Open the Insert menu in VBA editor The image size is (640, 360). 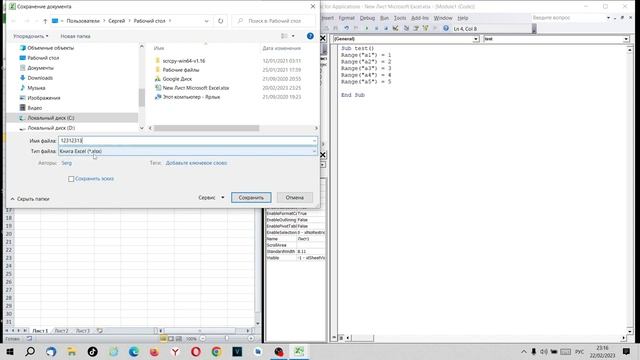pos(327,18)
